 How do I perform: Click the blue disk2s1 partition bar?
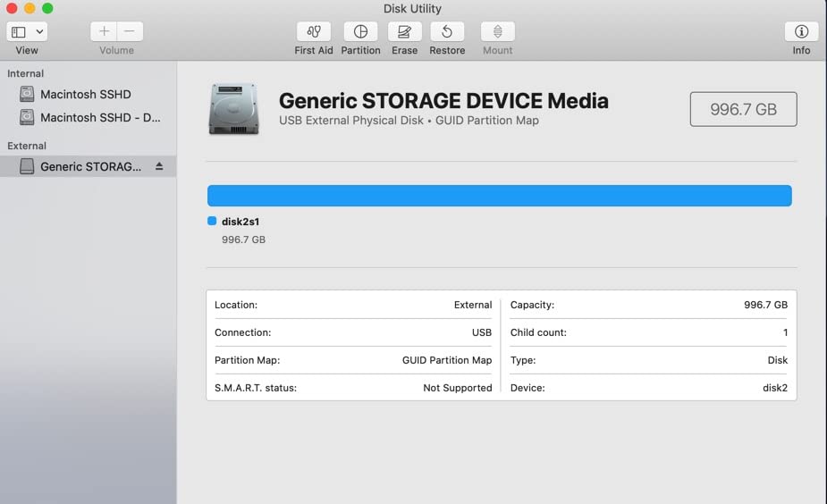tap(500, 196)
